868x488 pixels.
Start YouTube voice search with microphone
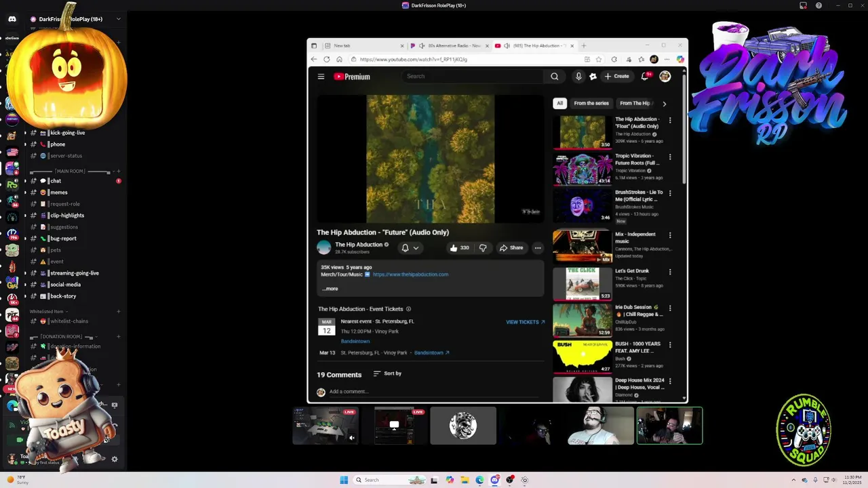click(578, 77)
